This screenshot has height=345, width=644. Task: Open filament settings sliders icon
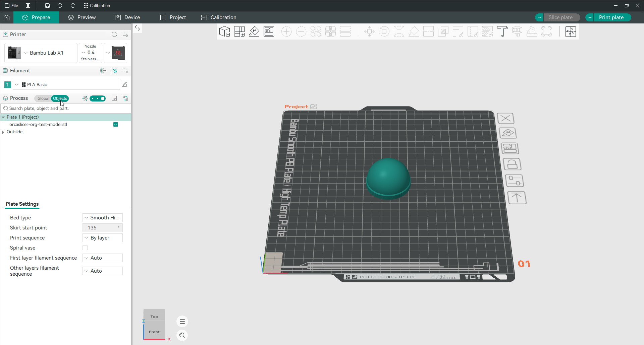tap(125, 71)
